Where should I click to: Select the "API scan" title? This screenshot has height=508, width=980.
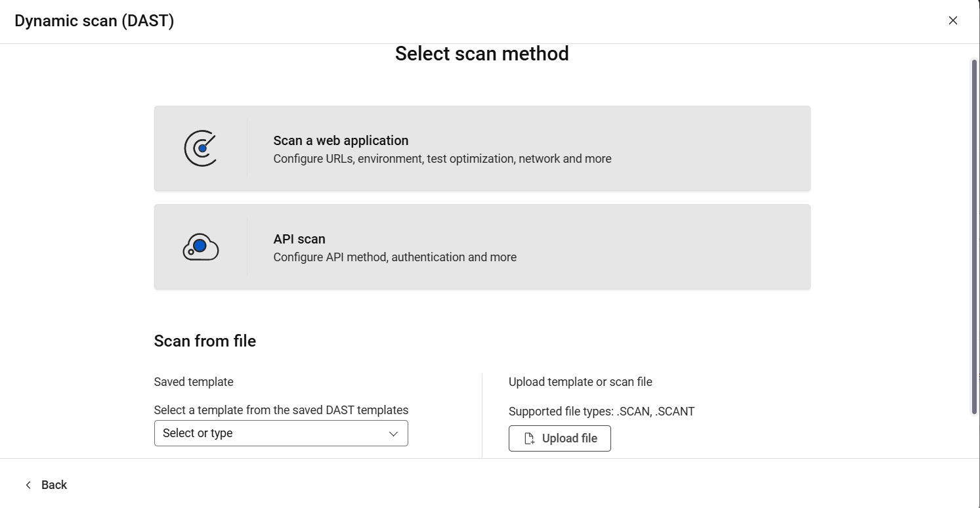299,239
